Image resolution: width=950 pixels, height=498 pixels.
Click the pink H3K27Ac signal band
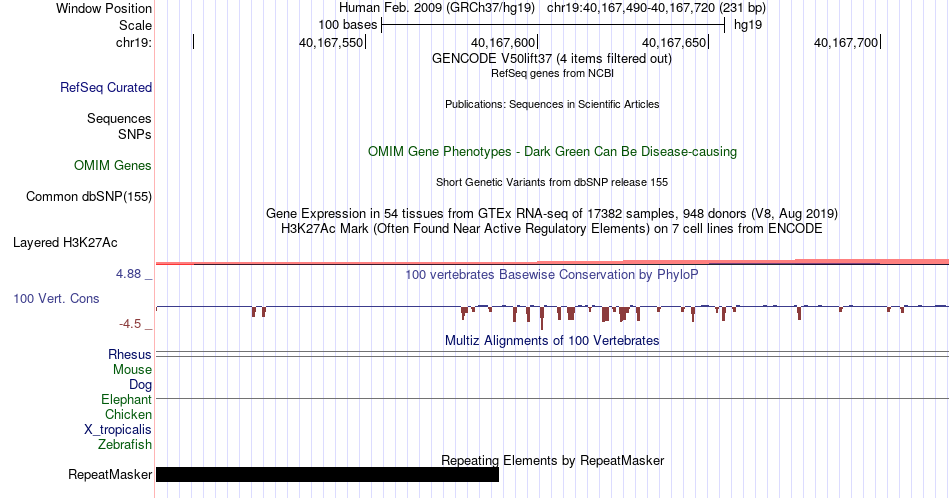pos(552,262)
